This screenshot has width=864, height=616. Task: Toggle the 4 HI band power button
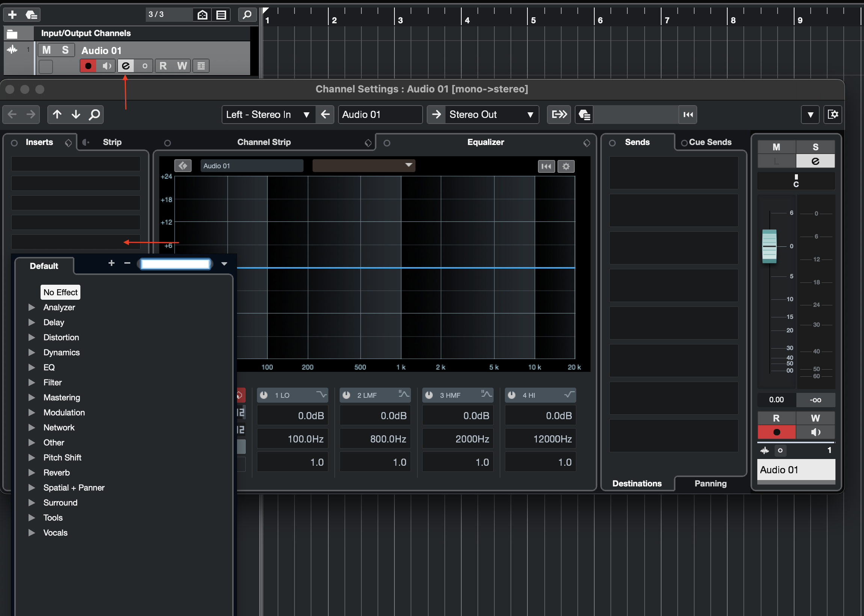[511, 395]
